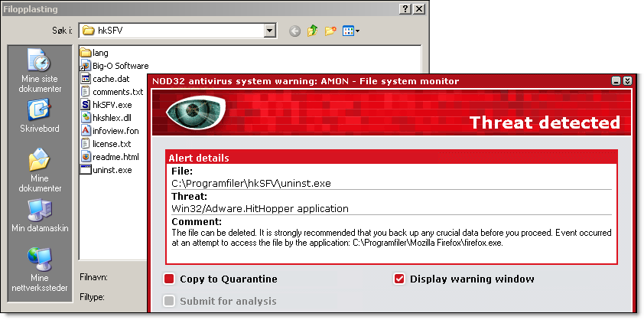Click the Win32/Adware.HitHopper application text
644x320 pixels.
260,208
